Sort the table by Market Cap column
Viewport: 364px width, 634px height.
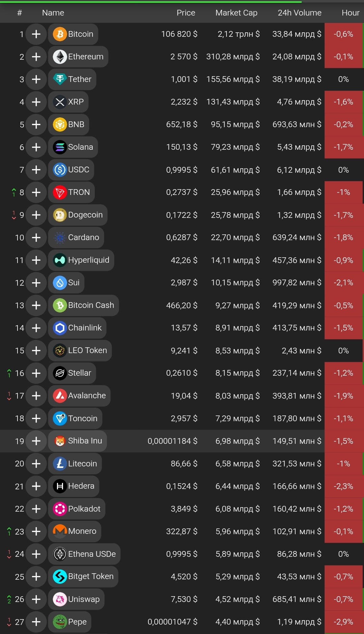click(236, 13)
